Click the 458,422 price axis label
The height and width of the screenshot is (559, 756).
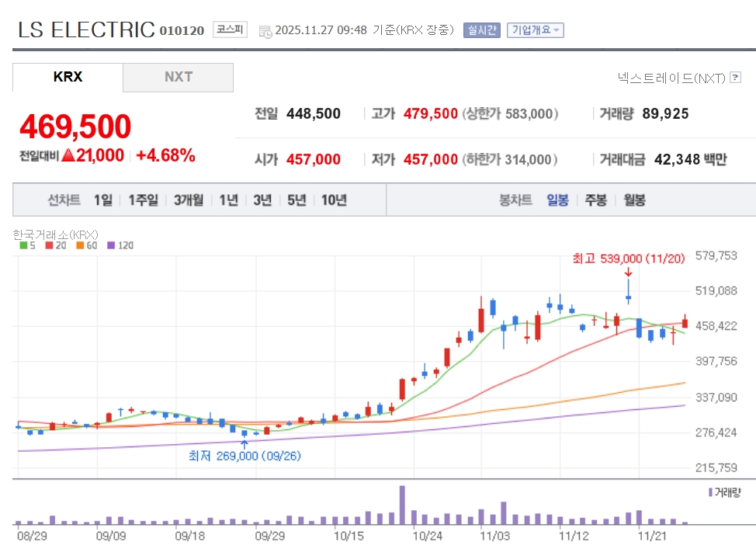pos(716,326)
